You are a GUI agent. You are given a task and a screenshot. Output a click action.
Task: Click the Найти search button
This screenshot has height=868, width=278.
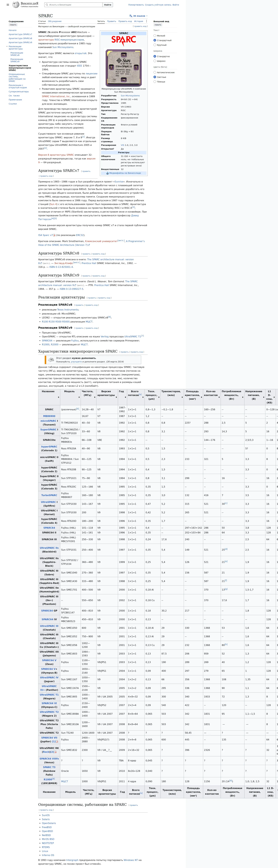(108, 5)
